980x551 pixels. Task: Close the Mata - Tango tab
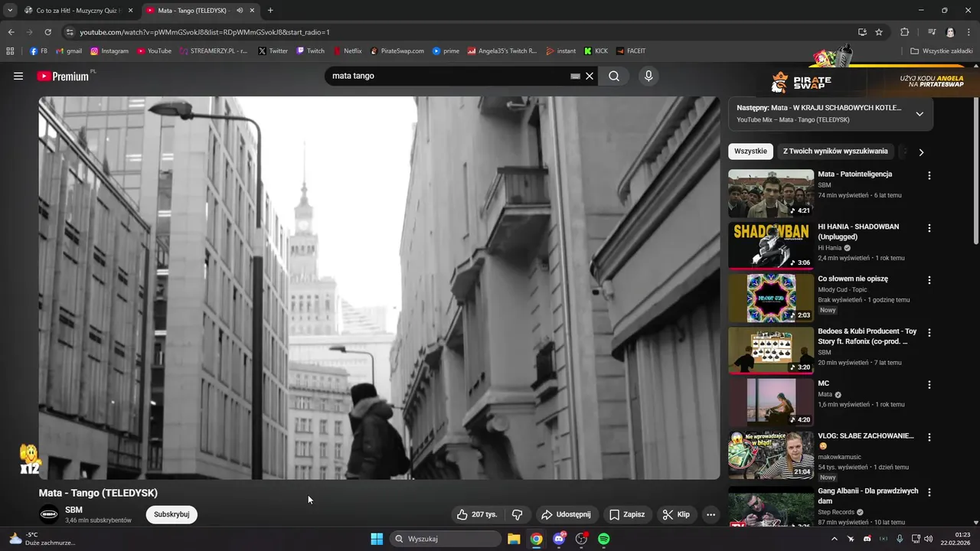(252, 11)
